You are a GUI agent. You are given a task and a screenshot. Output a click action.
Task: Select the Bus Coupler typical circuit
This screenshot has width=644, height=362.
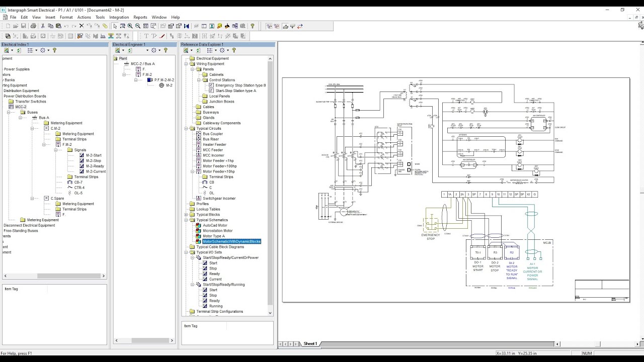point(213,134)
